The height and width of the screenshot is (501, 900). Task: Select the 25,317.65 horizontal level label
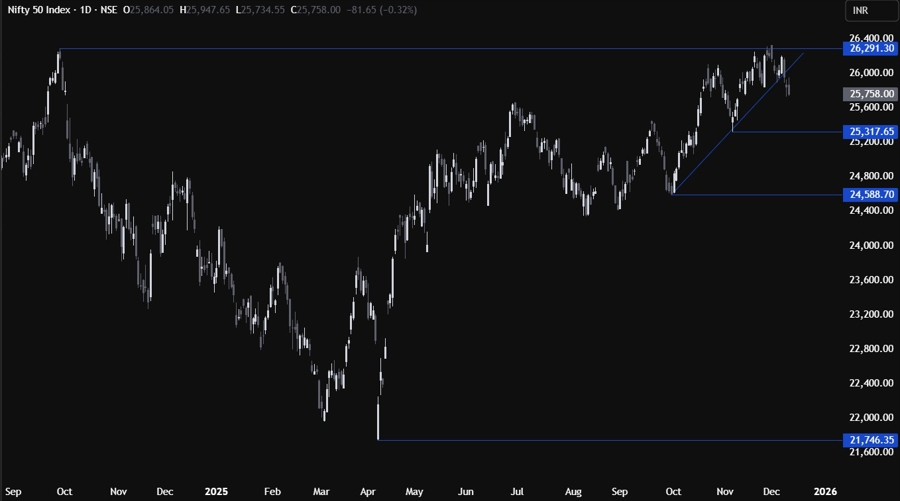(x=871, y=131)
